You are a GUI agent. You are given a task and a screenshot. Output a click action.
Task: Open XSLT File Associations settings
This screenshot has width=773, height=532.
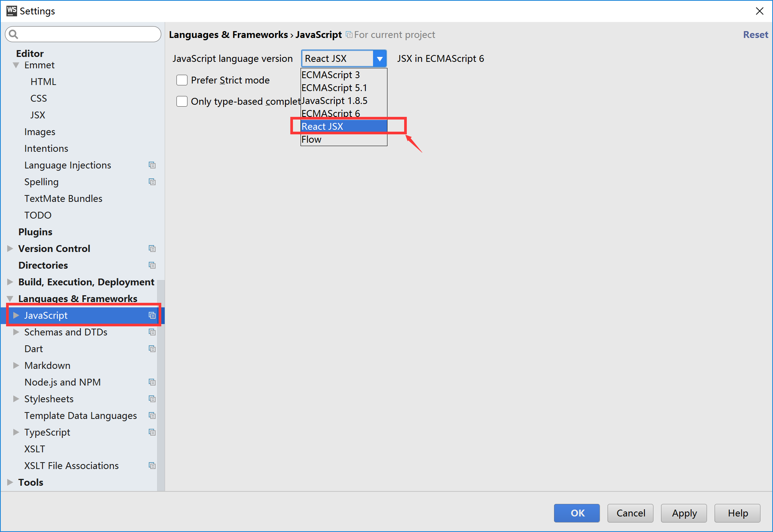[x=71, y=466]
